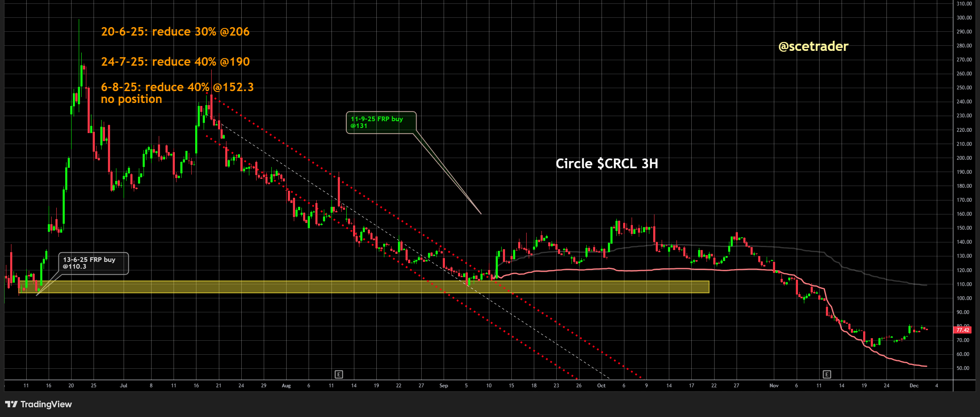Click the 200.00 price axis label
980x417 pixels.
[x=964, y=158]
